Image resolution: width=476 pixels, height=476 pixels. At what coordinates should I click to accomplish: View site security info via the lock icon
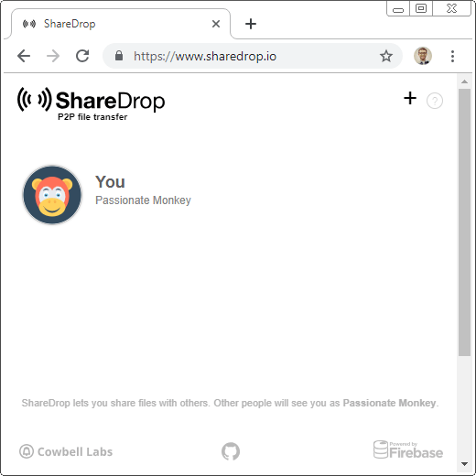(x=119, y=56)
